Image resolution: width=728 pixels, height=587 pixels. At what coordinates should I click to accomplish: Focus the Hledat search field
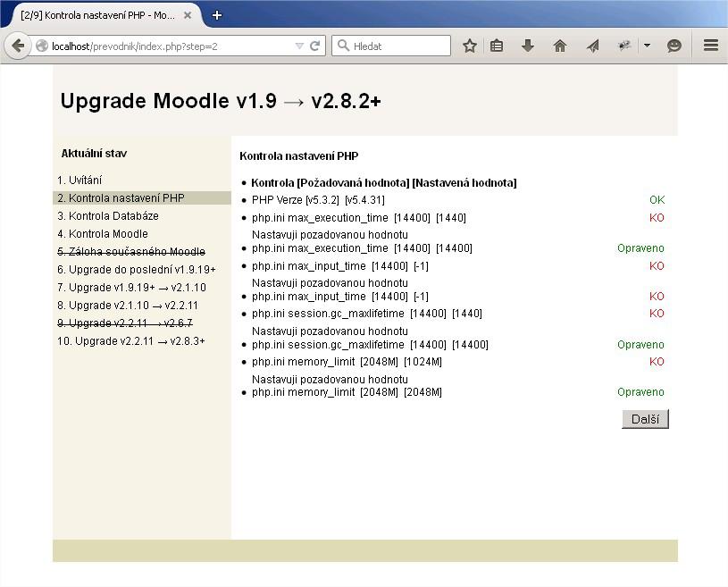(x=391, y=46)
